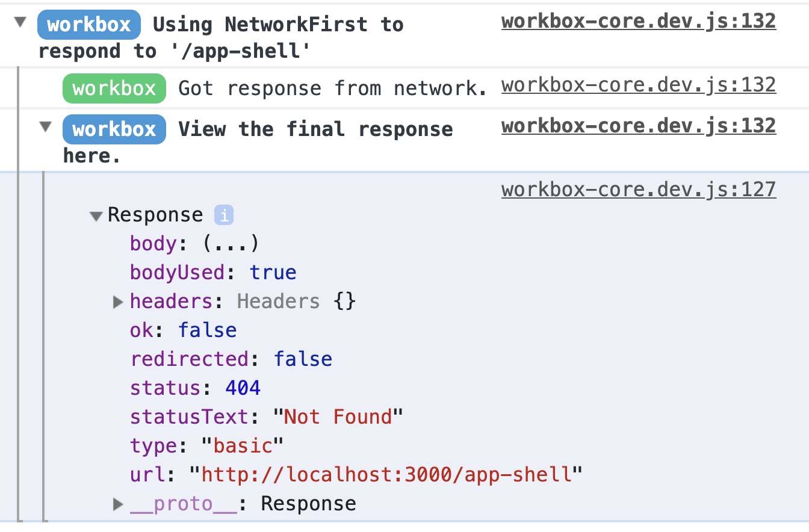
Task: Collapse the Response object tree
Action: (96, 216)
